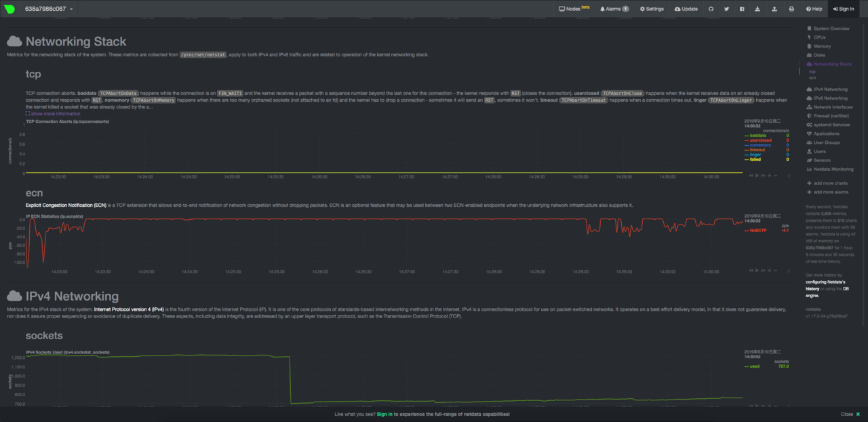This screenshot has height=422, width=868.
Task: Open the Nodes beta view
Action: [x=574, y=9]
